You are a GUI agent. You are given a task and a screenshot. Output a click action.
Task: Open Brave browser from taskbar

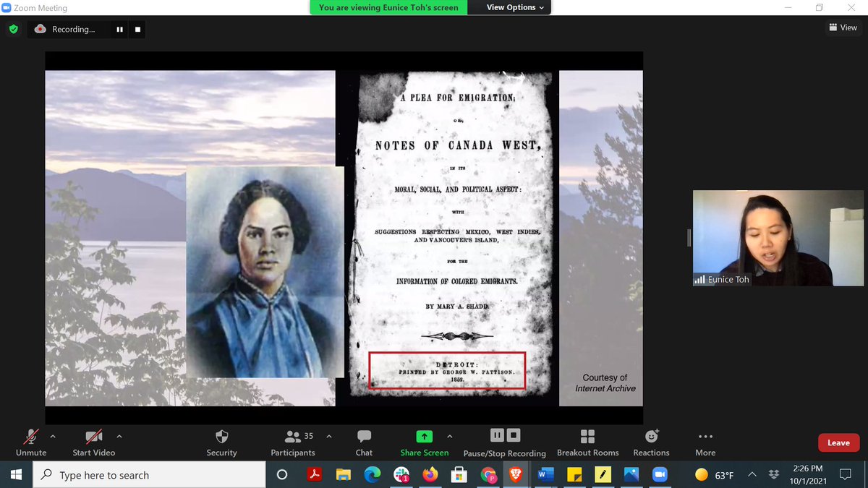tap(516, 475)
